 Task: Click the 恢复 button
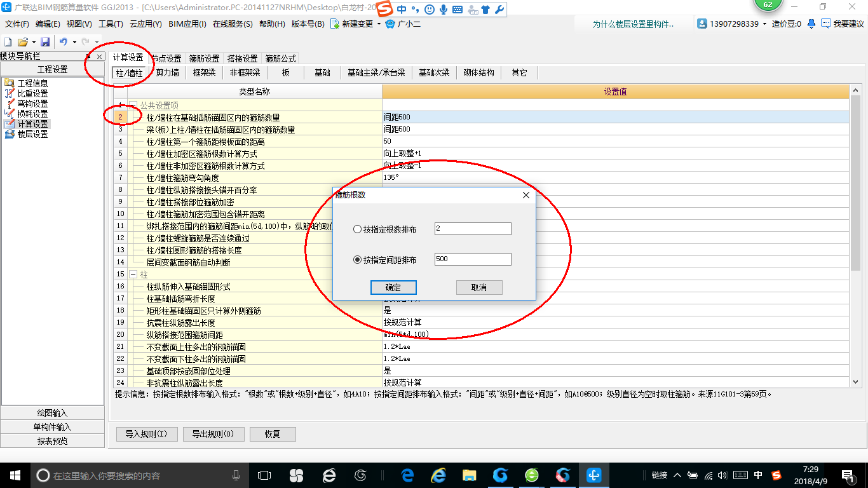pos(273,434)
